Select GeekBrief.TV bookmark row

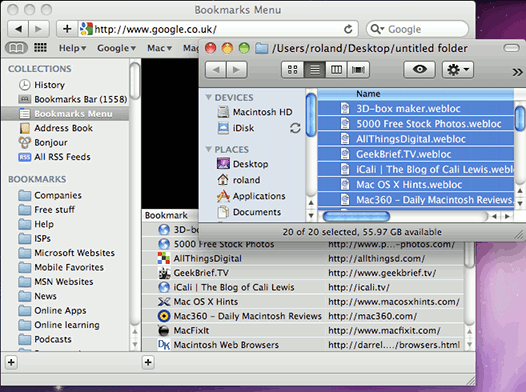[303, 273]
